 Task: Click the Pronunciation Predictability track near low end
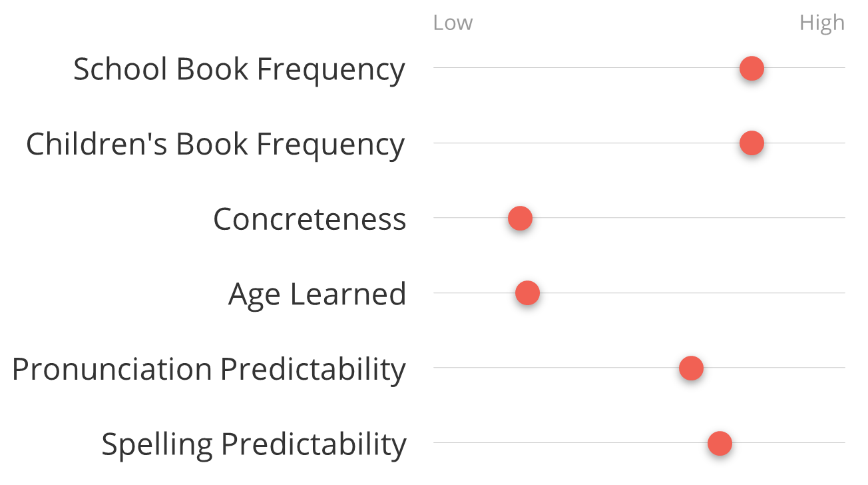tap(459, 368)
